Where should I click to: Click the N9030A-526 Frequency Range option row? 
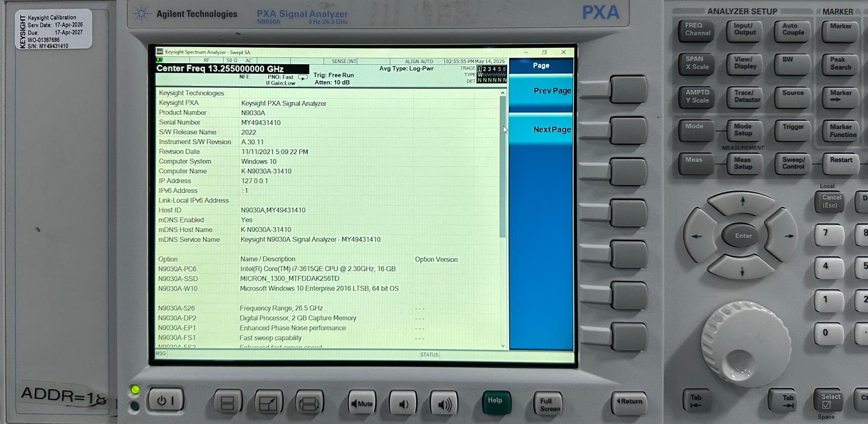point(328,308)
